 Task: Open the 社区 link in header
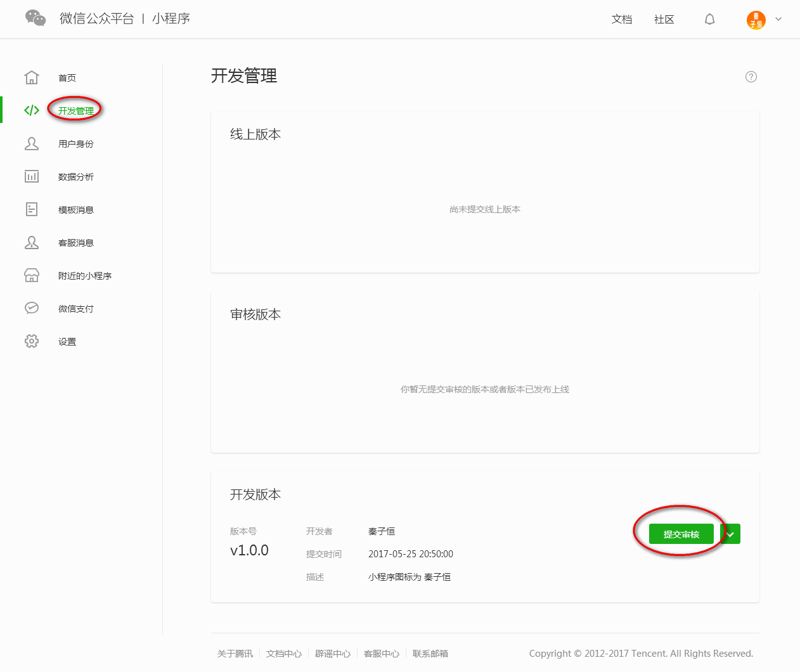point(664,20)
